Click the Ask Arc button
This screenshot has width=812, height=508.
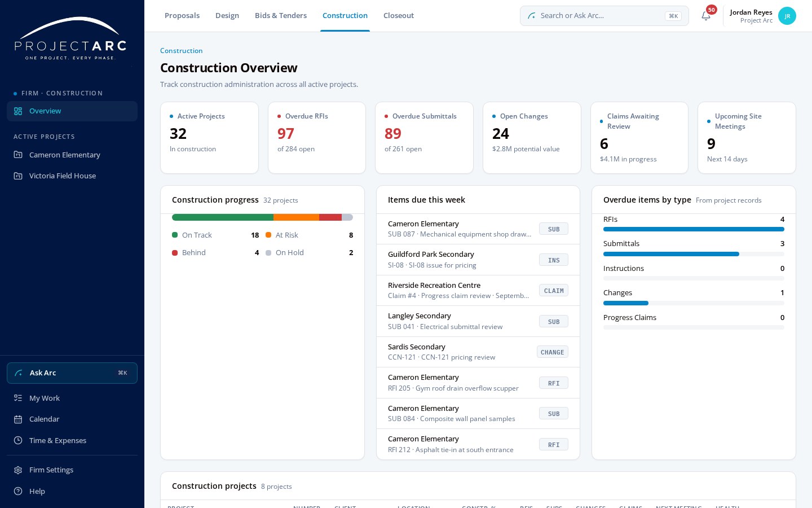[72, 373]
